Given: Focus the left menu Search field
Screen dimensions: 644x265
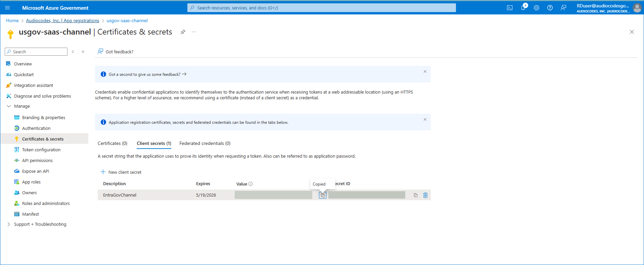Looking at the screenshot, I should tap(36, 52).
